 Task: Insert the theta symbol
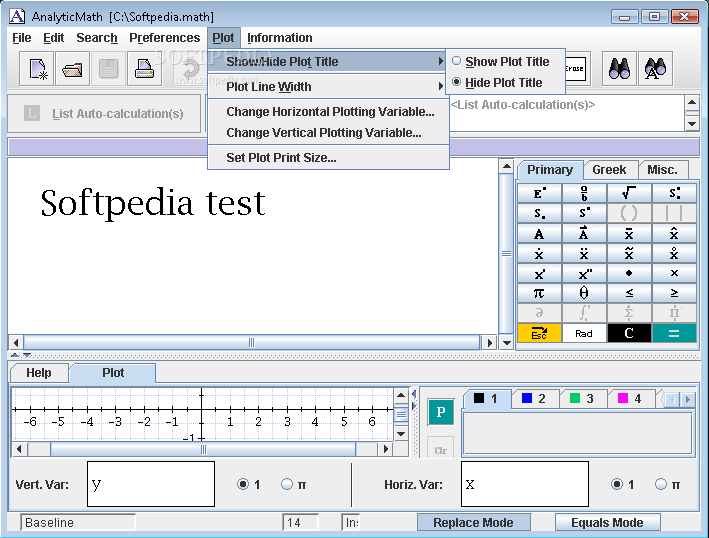[584, 293]
